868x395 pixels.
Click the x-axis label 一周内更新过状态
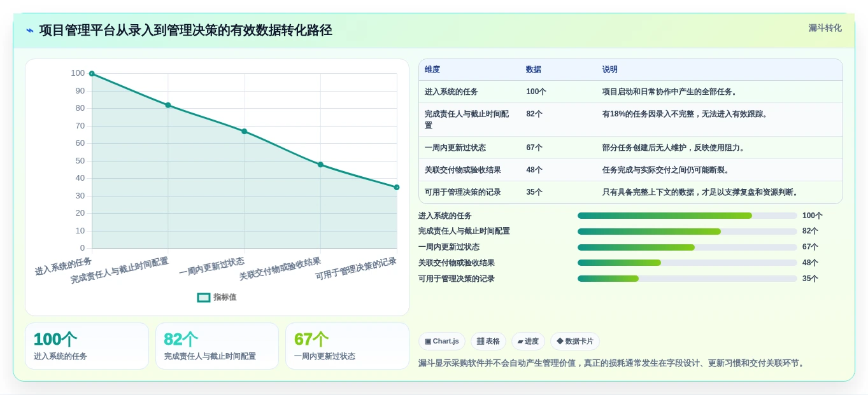coord(212,267)
